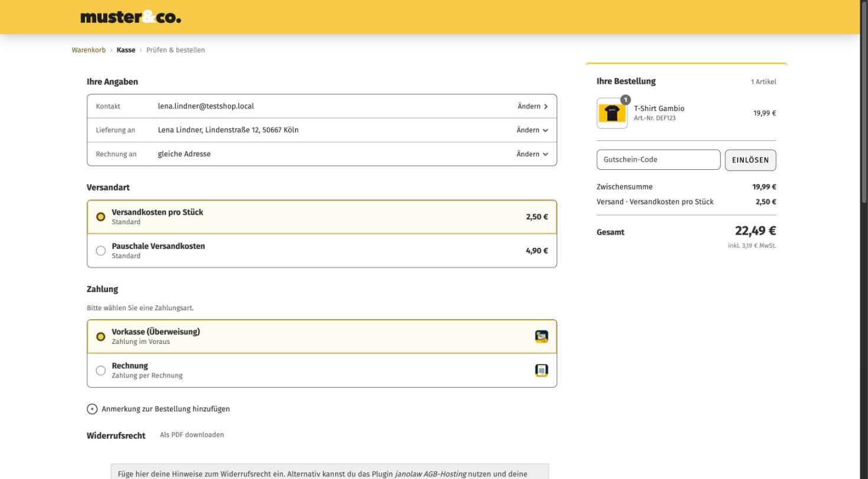Click the Zwischensumme label

tap(624, 187)
